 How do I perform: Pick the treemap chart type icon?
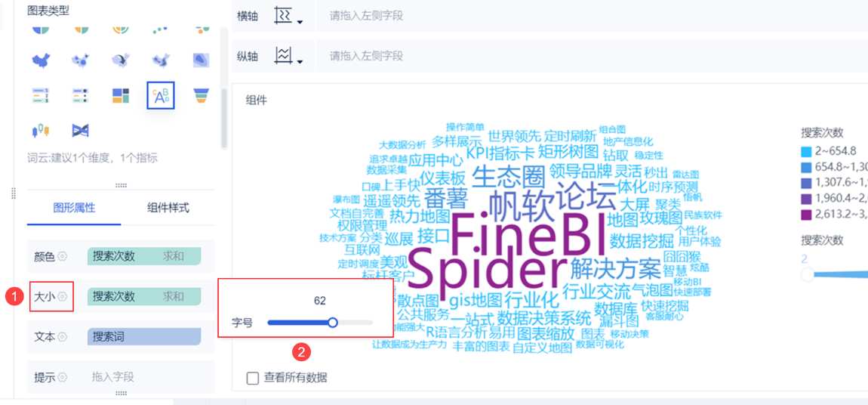(121, 95)
